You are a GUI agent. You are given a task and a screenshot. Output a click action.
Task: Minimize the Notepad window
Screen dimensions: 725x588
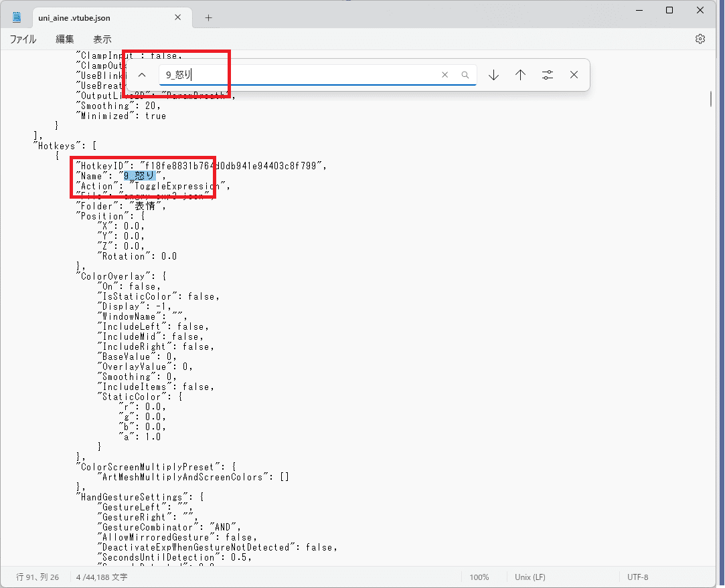(x=639, y=10)
